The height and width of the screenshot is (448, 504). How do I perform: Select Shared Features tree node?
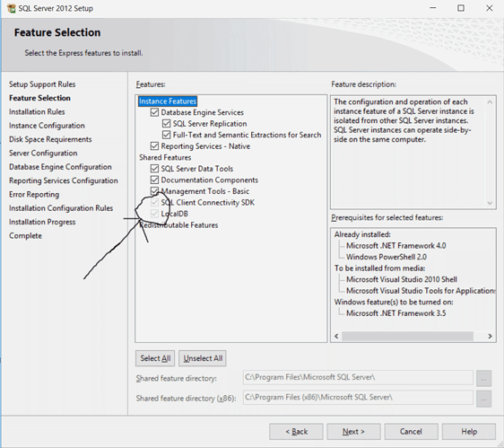165,157
